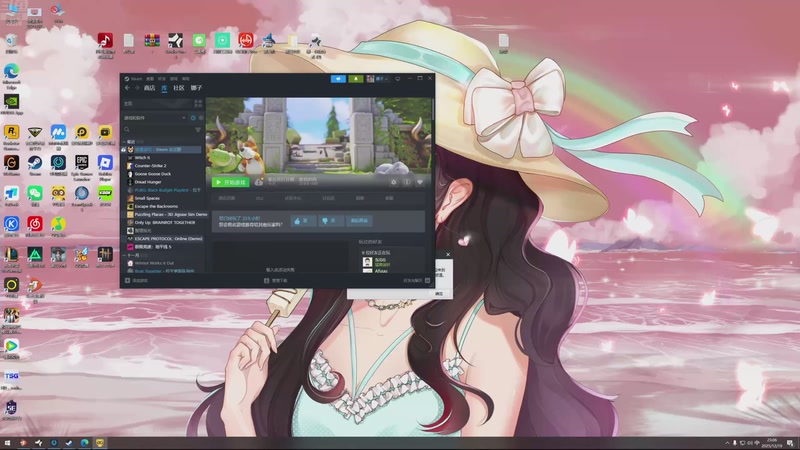This screenshot has width=800, height=450.
Task: Click the game banner image
Action: pyautogui.click(x=319, y=135)
